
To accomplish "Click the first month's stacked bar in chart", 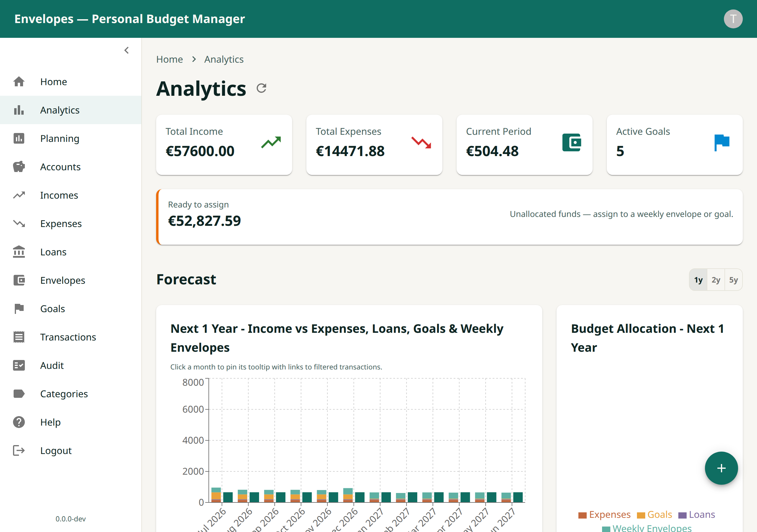I will coord(216,494).
